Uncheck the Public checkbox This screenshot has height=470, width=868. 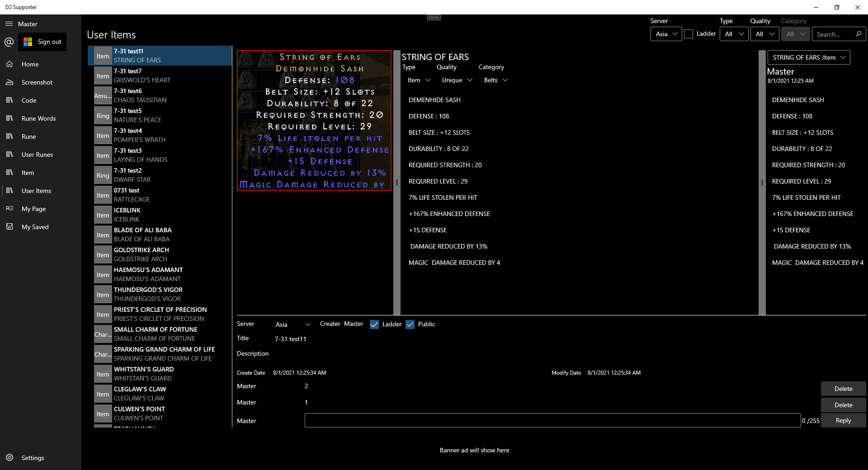(410, 324)
